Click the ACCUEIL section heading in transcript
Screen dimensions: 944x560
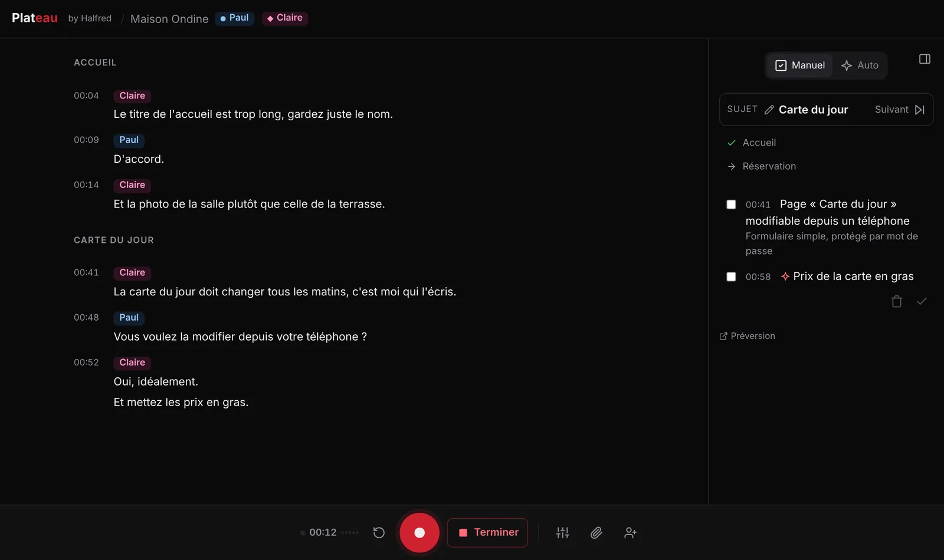[x=95, y=62]
